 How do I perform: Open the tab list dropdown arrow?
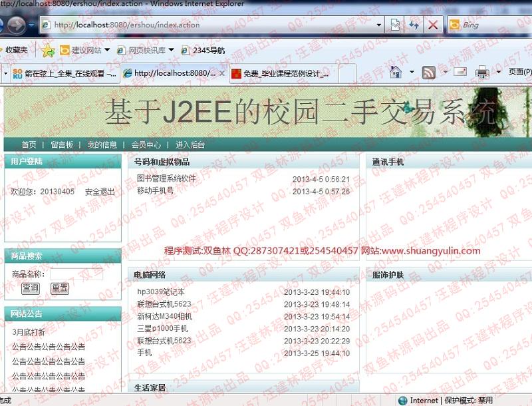coord(5,73)
